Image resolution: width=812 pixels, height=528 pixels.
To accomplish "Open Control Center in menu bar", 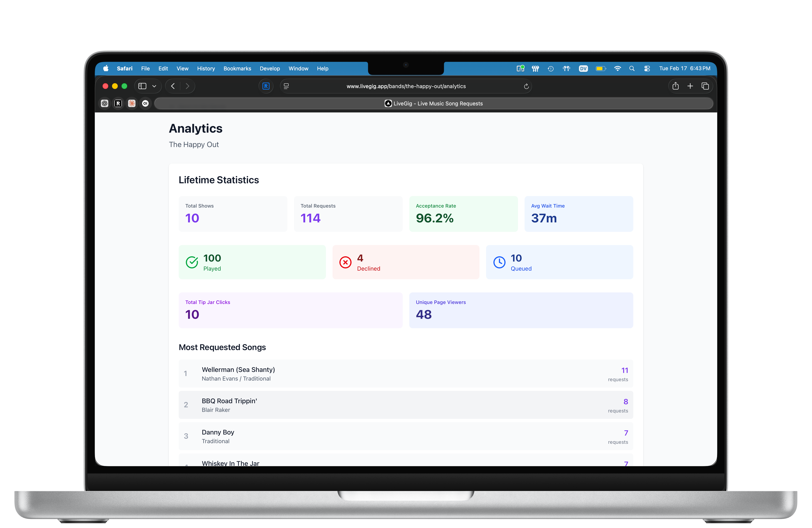I will click(x=647, y=68).
